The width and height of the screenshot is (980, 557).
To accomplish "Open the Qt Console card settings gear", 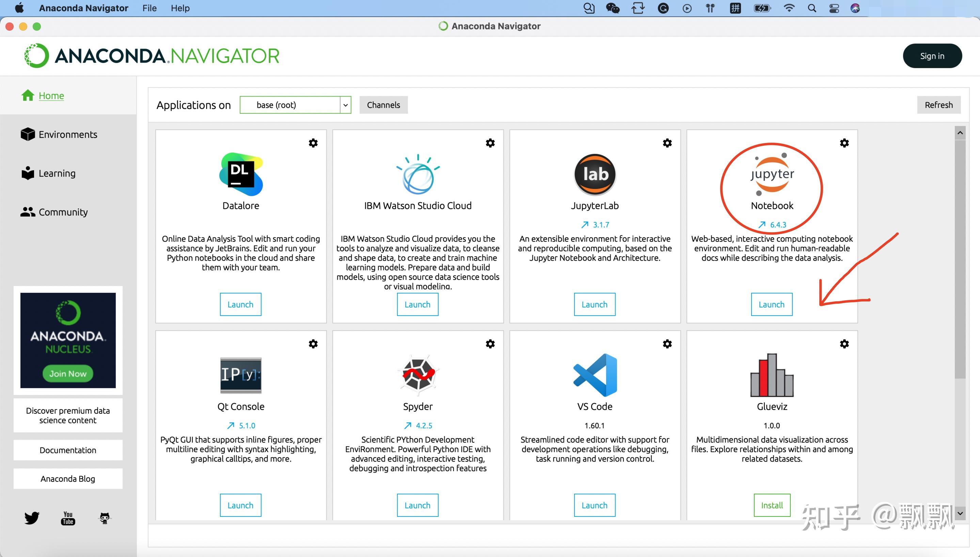I will click(x=313, y=344).
